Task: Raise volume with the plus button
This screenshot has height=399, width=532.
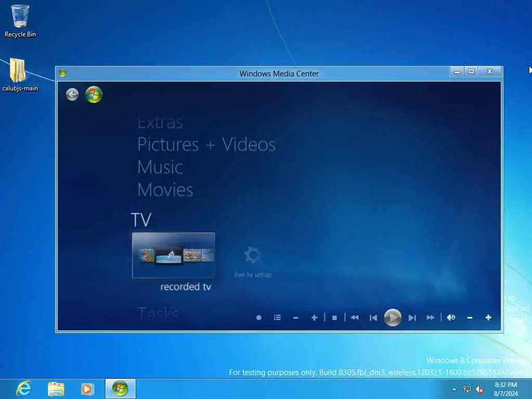Action: click(x=488, y=317)
